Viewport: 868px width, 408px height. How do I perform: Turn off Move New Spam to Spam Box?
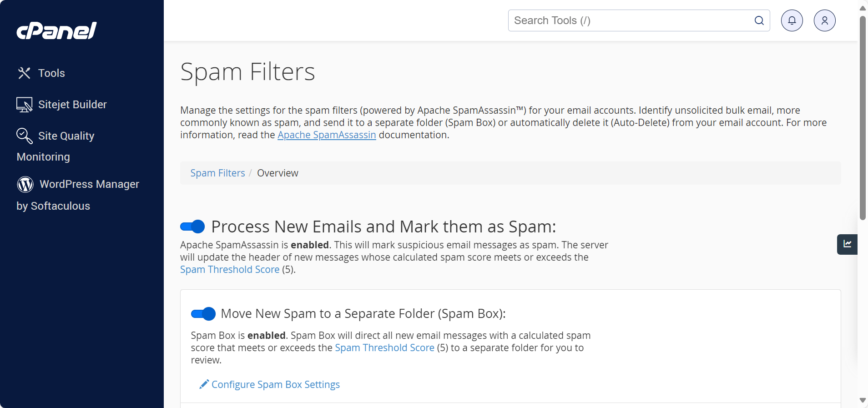click(x=203, y=314)
